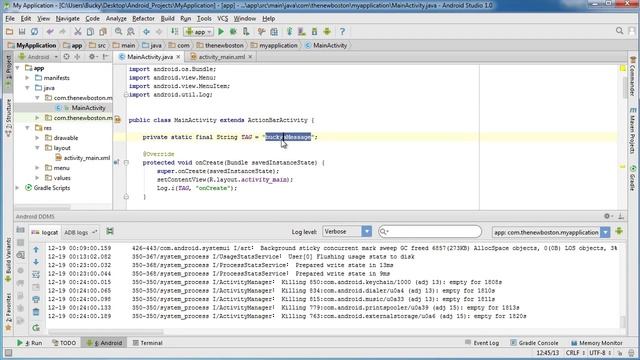Open the app filter dropdown in logcat
This screenshot has height=360, width=640.
pyautogui.click(x=551, y=232)
